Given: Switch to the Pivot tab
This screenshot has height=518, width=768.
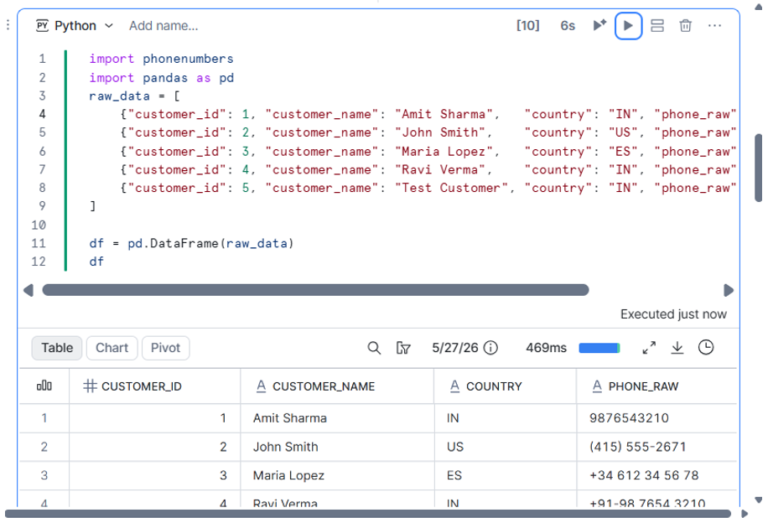Looking at the screenshot, I should click(x=166, y=348).
